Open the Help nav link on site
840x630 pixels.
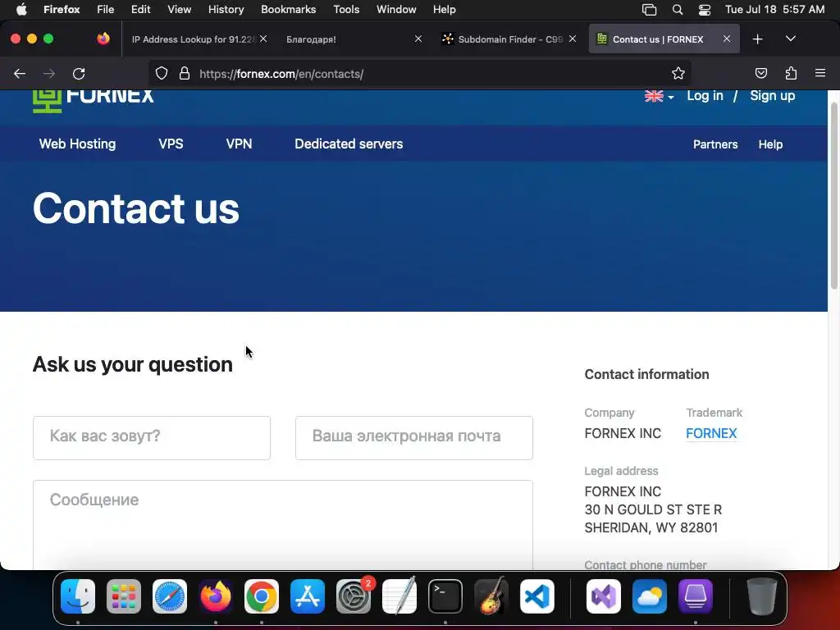click(770, 144)
